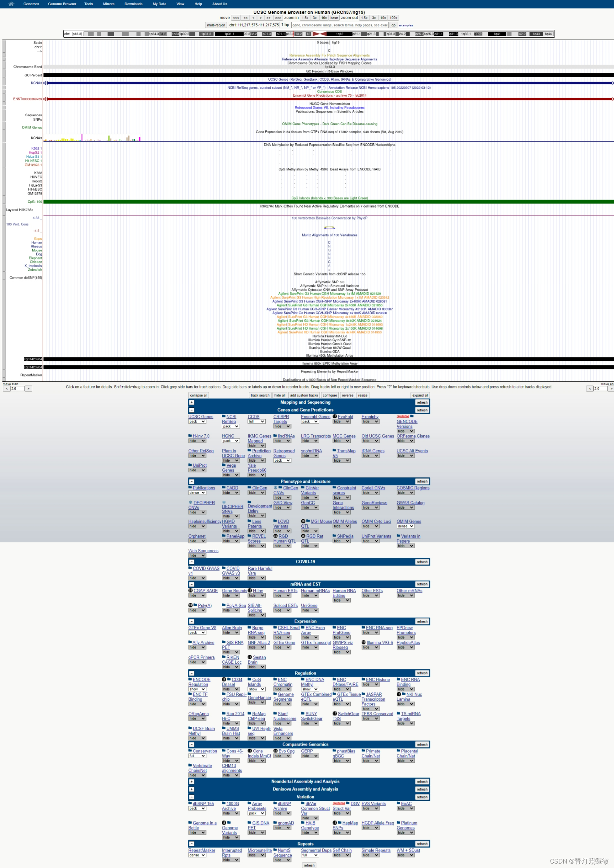Open HGNC visibility dropdown

pos(231,441)
